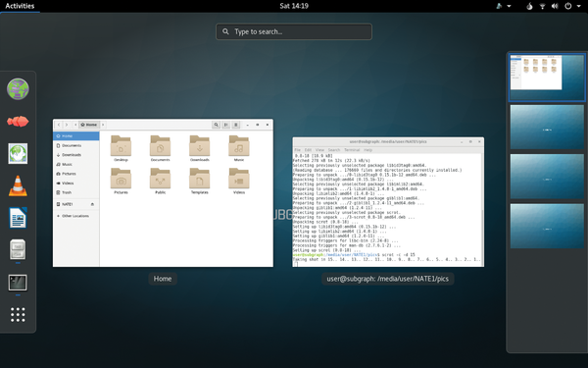Select the Templates folder icon in Files
The image size is (588, 368).
tap(200, 179)
